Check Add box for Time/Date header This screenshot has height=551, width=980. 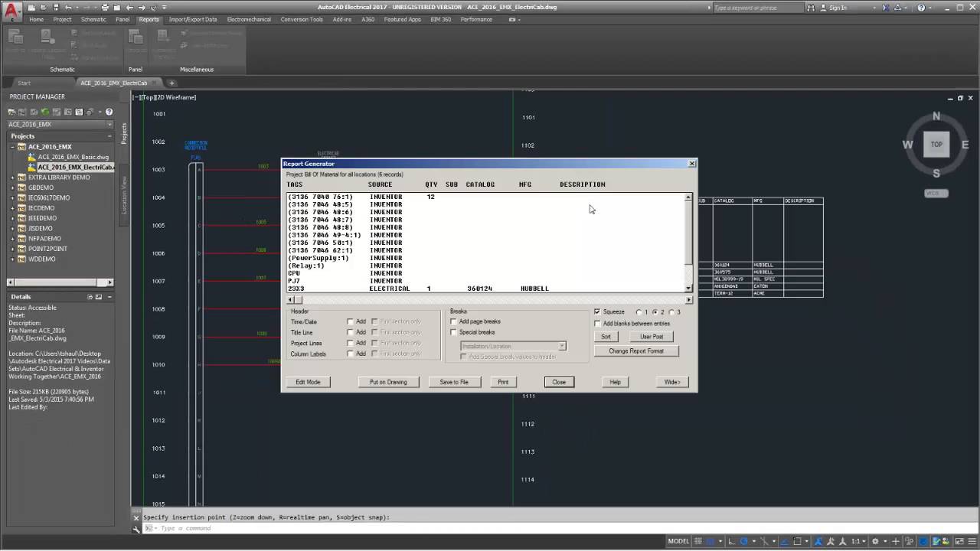(351, 321)
